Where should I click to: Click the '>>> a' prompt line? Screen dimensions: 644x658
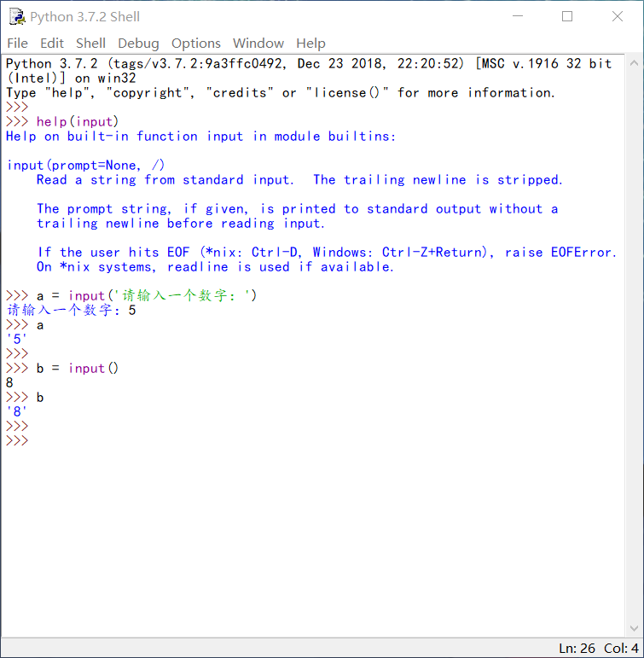25,325
